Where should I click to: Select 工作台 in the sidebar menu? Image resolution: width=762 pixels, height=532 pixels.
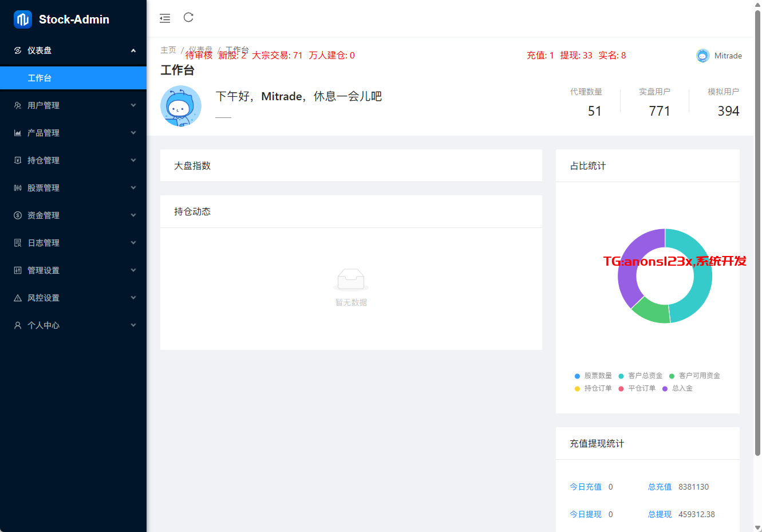click(x=40, y=78)
